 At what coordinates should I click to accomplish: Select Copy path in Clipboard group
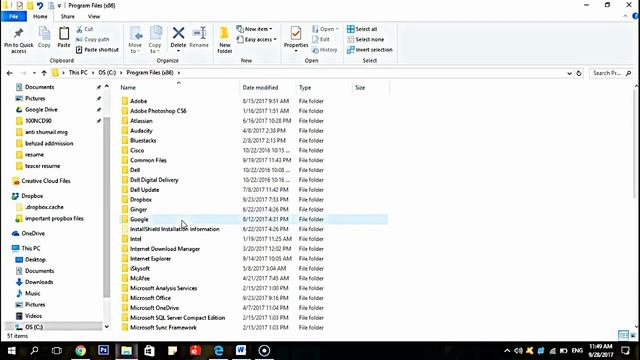pos(93,39)
